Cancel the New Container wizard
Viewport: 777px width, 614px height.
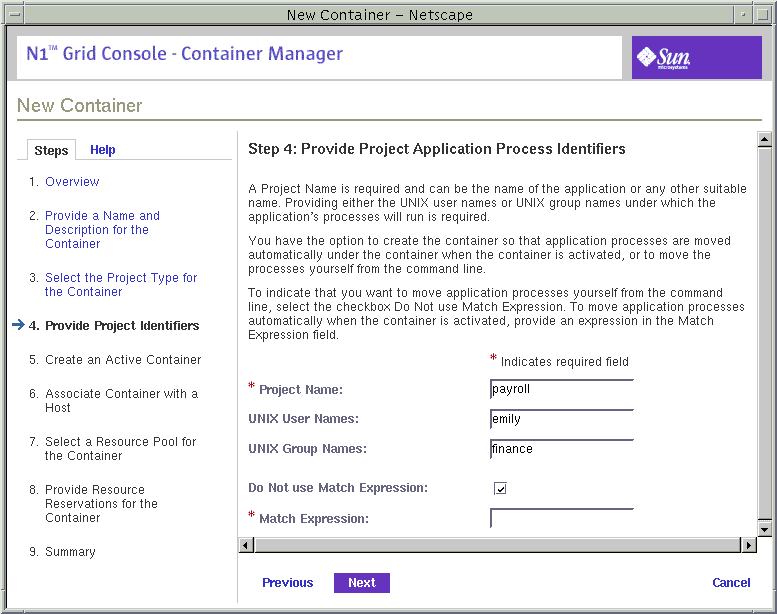tap(731, 583)
